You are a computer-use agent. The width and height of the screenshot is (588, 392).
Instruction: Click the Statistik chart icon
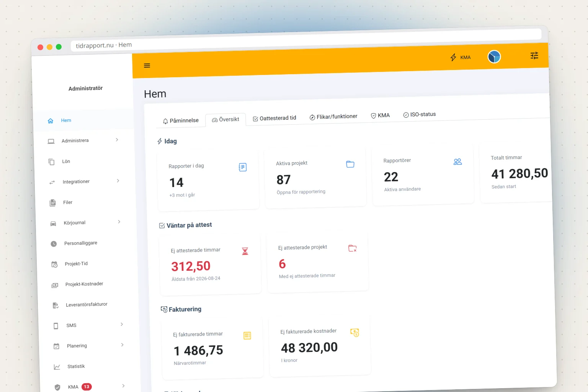[57, 367]
